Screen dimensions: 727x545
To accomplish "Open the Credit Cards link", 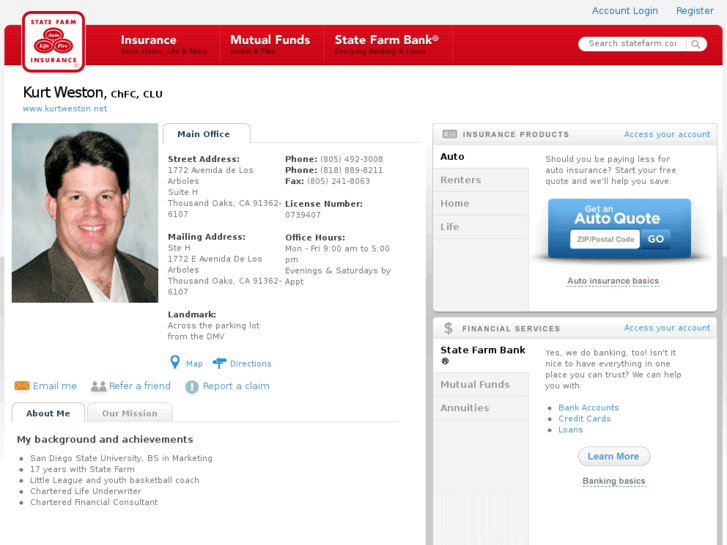I will coord(584,419).
